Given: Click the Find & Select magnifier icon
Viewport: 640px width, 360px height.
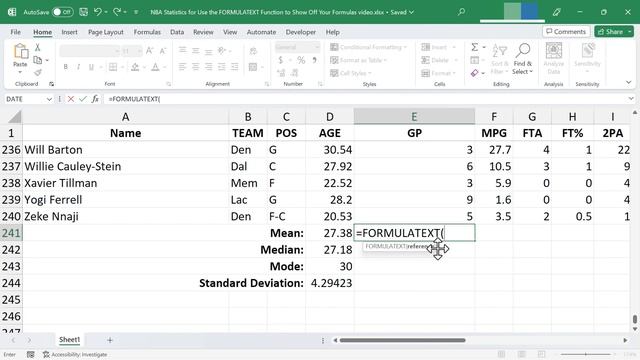Looking at the screenshot, I should tap(522, 50).
